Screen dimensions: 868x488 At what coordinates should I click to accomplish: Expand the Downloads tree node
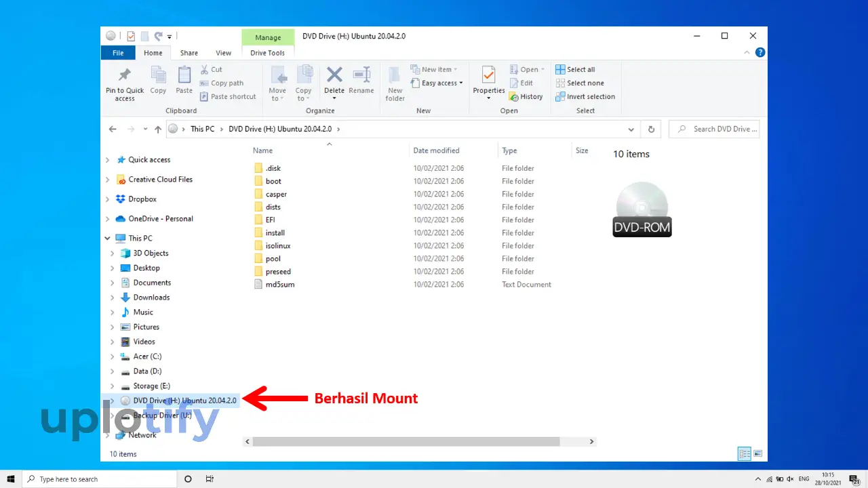pyautogui.click(x=113, y=298)
